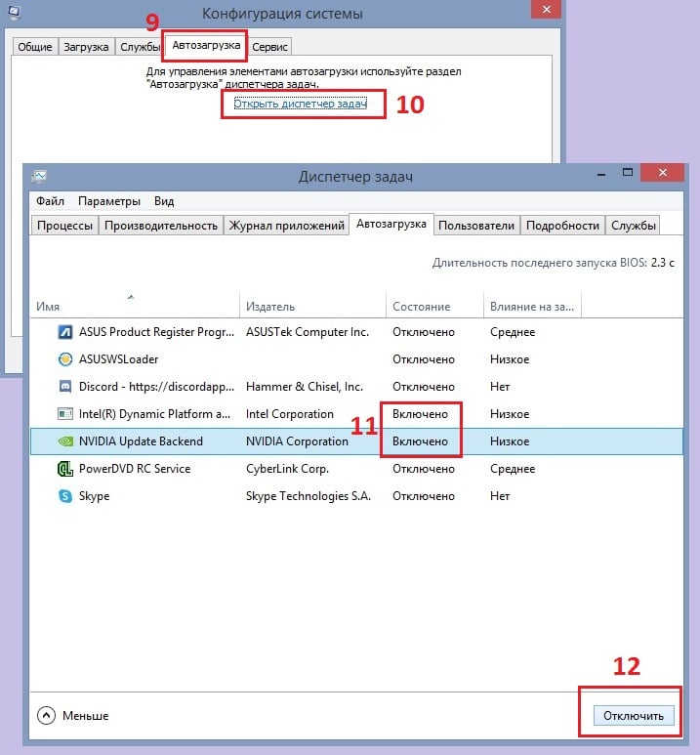Sort by the Состояние column header
Viewport: 700px width, 755px height.
coord(434,307)
